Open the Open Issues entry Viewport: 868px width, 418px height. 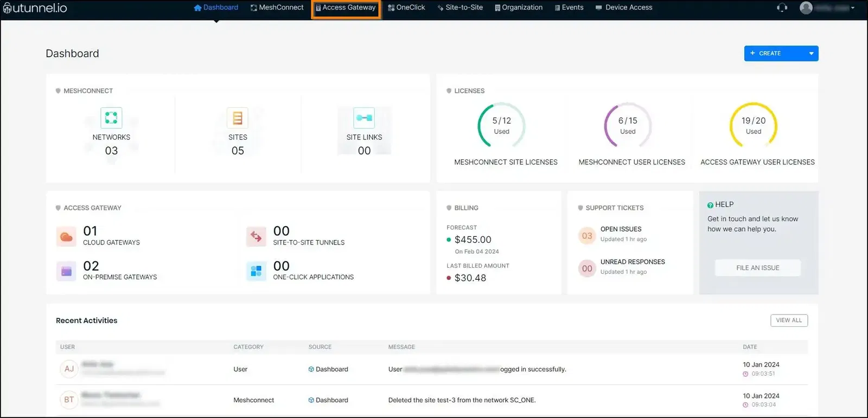pos(621,229)
